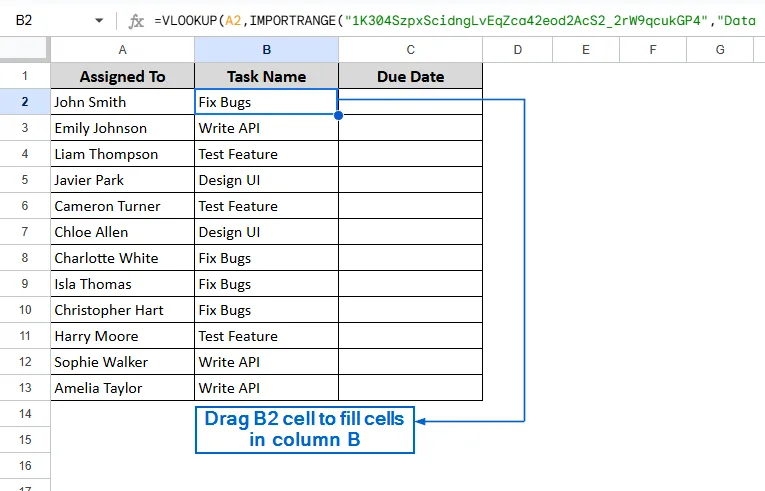Click into the VLOOKUP formula bar
The height and width of the screenshot is (491, 765).
click(455, 20)
